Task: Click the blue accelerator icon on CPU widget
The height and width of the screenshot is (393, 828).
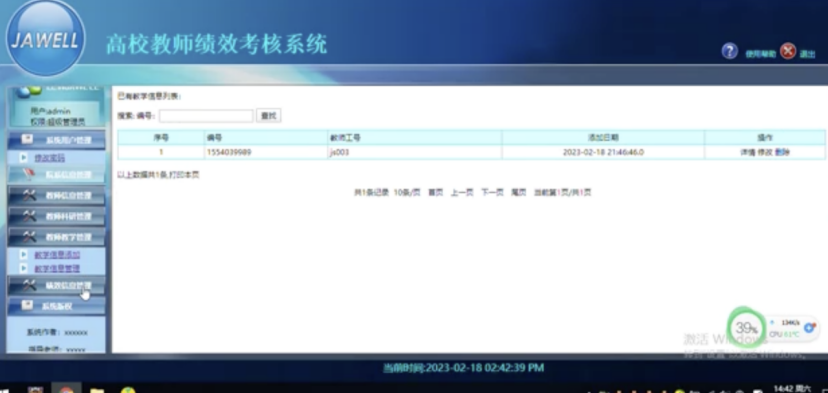Action: [x=809, y=328]
